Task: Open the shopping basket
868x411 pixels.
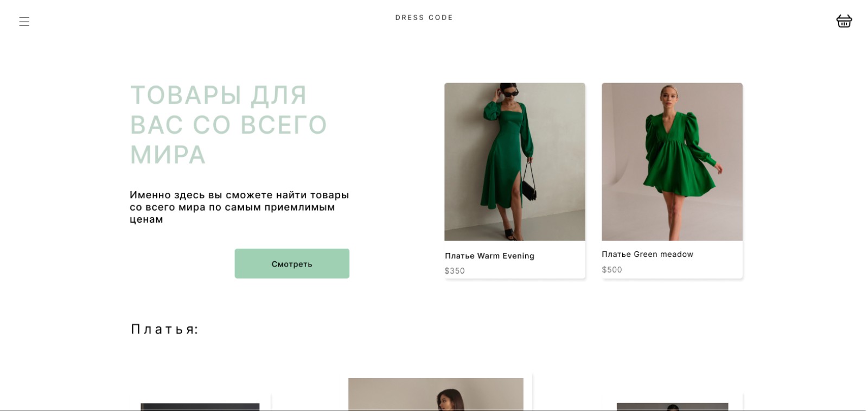Action: tap(844, 21)
